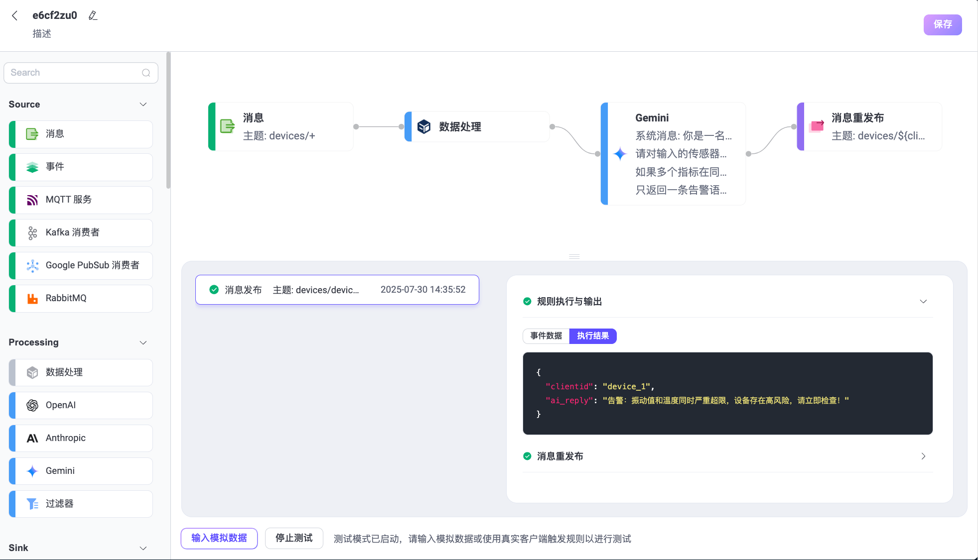Select the RabbitMQ source icon

[x=32, y=298]
